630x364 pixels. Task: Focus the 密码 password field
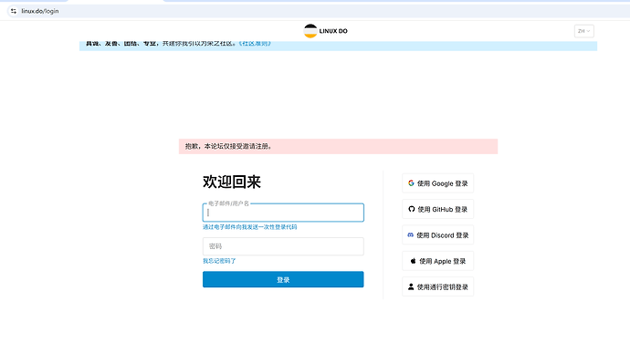[283, 246]
